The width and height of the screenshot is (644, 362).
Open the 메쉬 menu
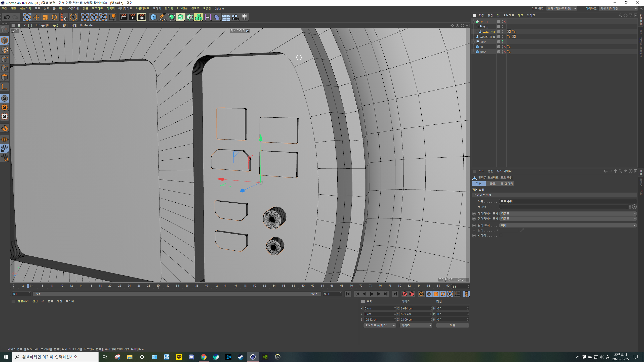[62, 9]
